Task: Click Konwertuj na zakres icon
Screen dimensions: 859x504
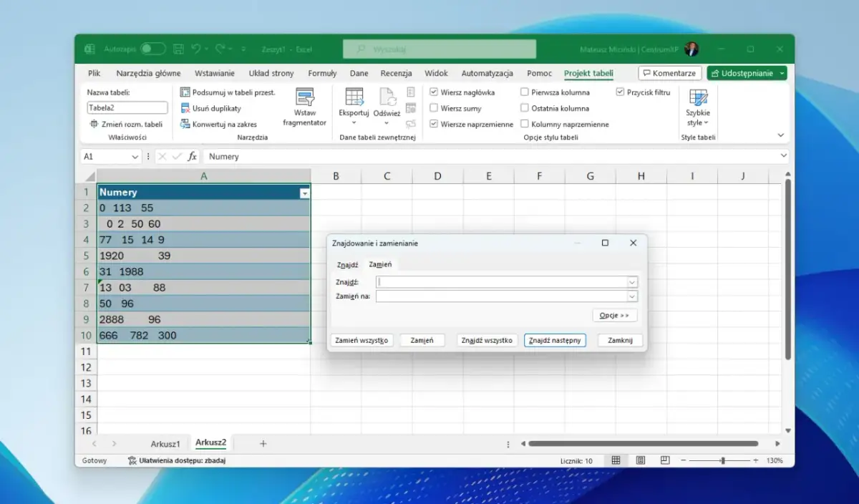Action: click(x=185, y=124)
